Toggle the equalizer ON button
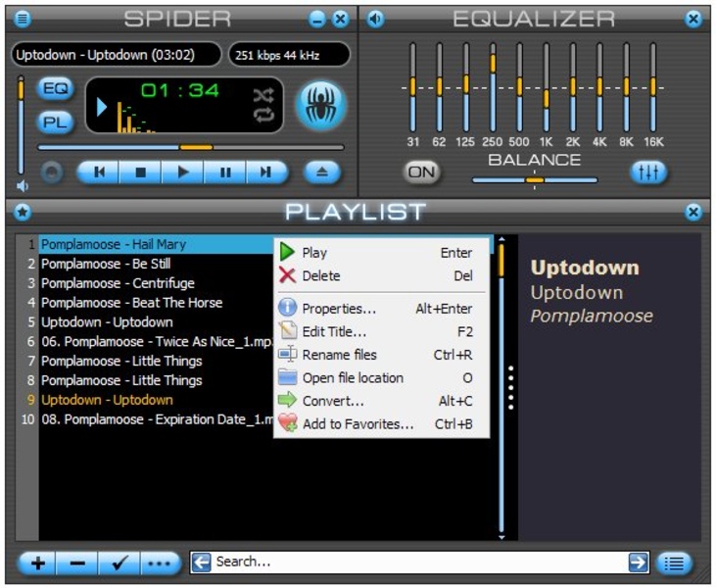The image size is (716, 588). click(422, 172)
